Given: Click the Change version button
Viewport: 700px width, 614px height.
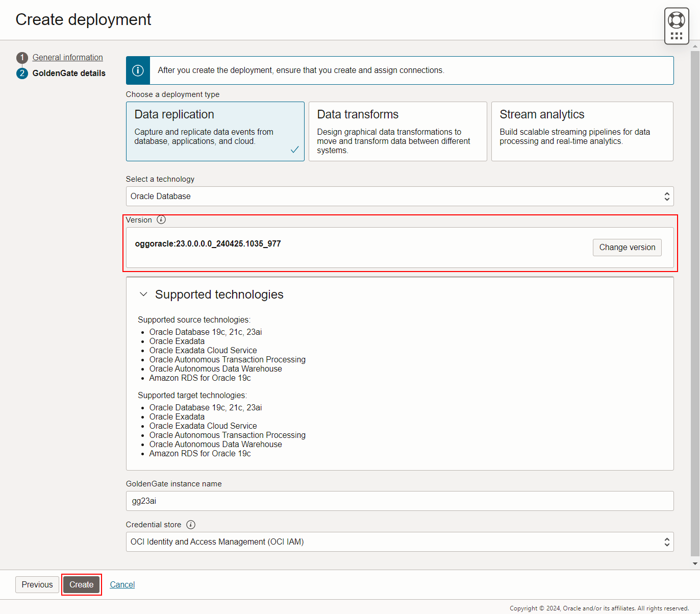Looking at the screenshot, I should pyautogui.click(x=627, y=247).
